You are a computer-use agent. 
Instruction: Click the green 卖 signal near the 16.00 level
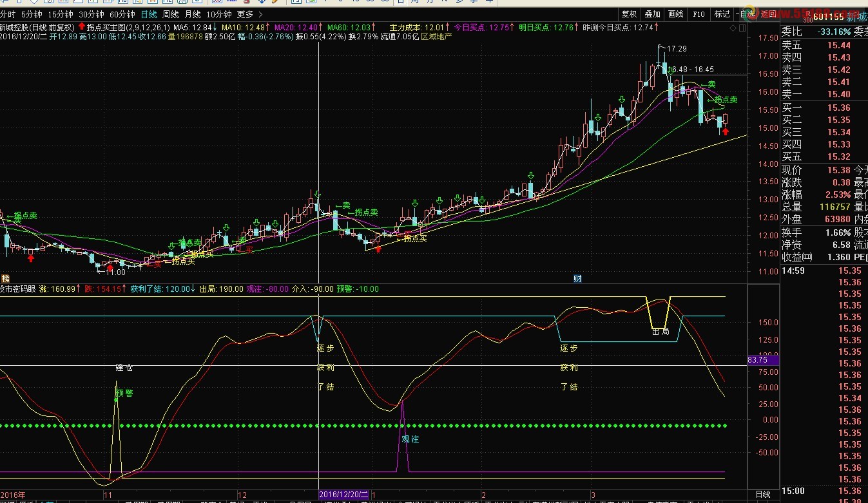(708, 84)
